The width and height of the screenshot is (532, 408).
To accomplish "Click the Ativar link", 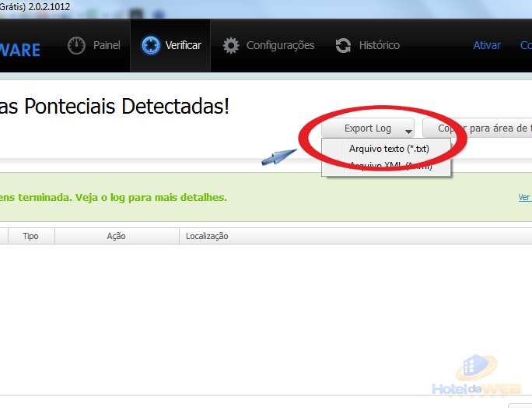I will click(x=487, y=45).
